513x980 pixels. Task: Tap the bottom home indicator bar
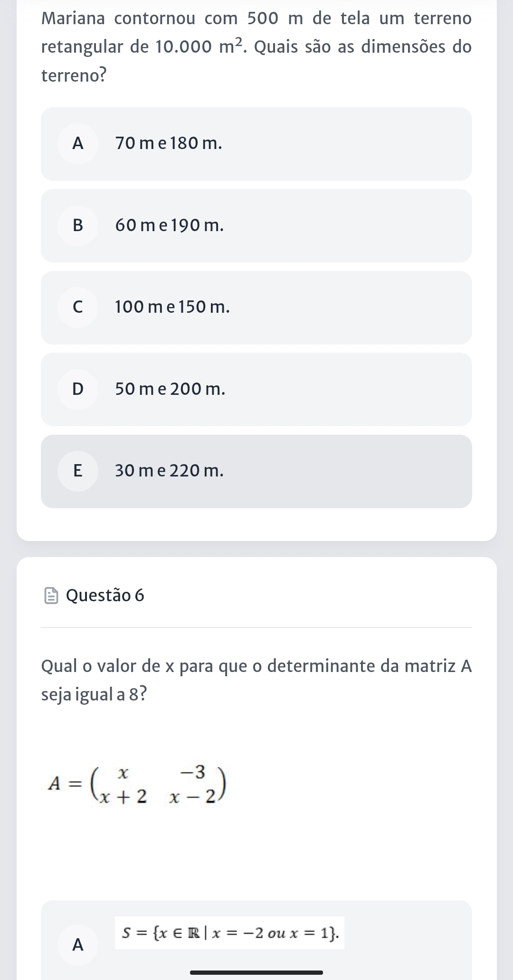(x=256, y=972)
